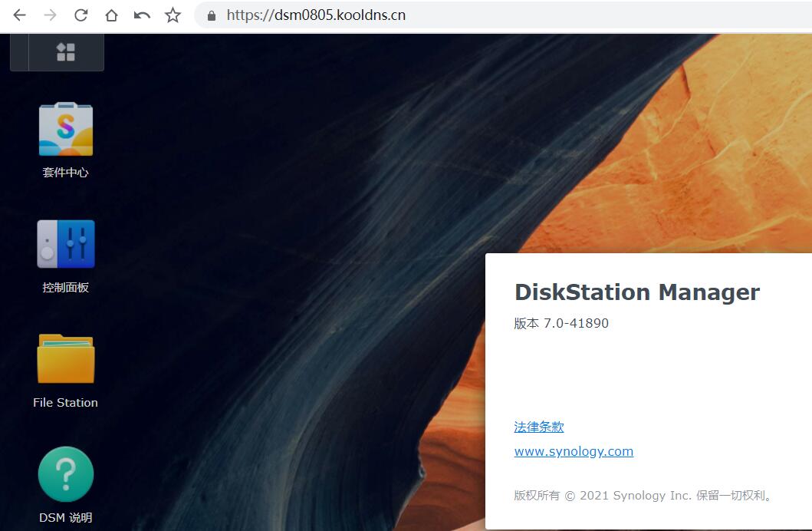812x531 pixels.
Task: Click copyright text 版权所有 2021 Synology Inc.
Action: 644,496
